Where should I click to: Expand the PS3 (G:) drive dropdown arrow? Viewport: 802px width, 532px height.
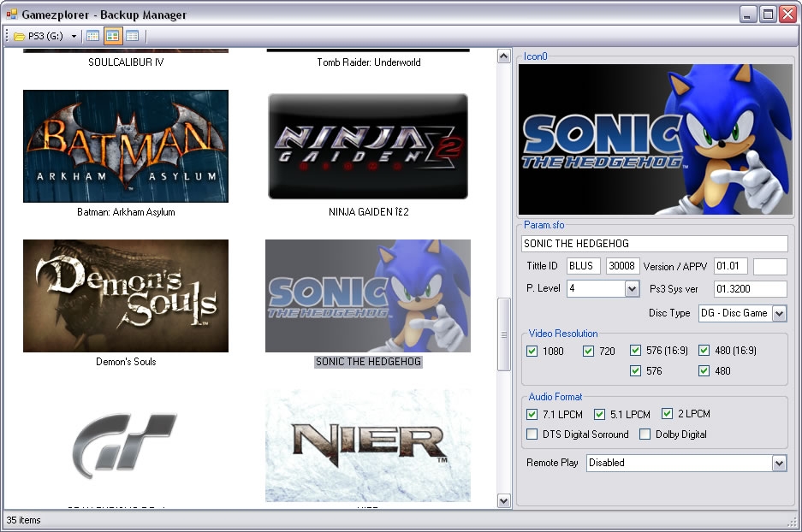(74, 36)
